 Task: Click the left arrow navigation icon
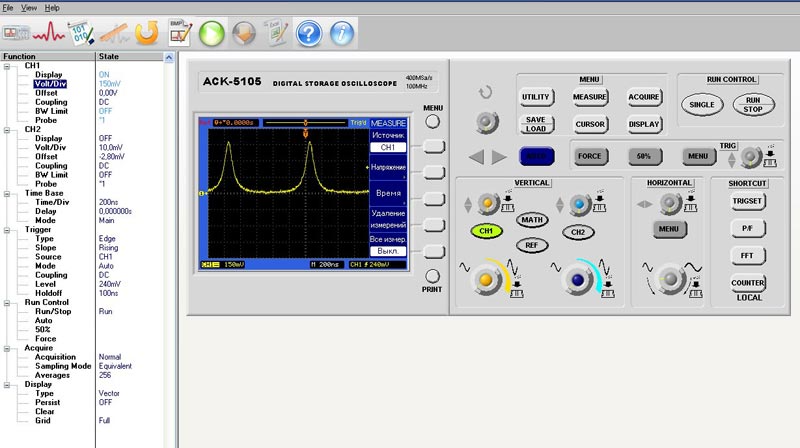[x=476, y=157]
